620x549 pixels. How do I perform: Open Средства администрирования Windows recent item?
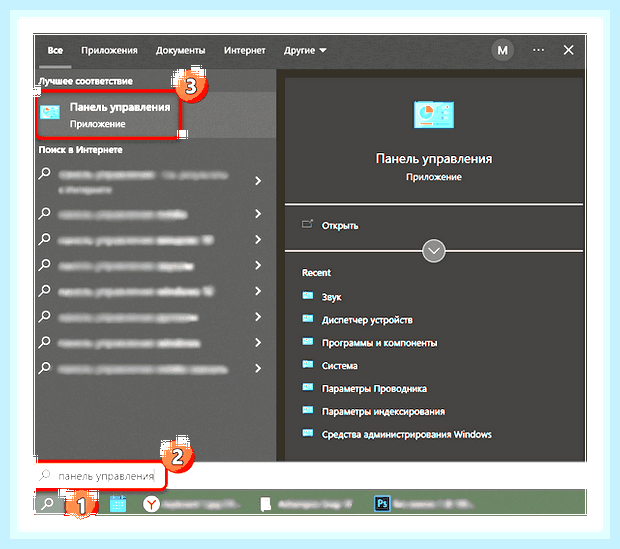coord(406,435)
